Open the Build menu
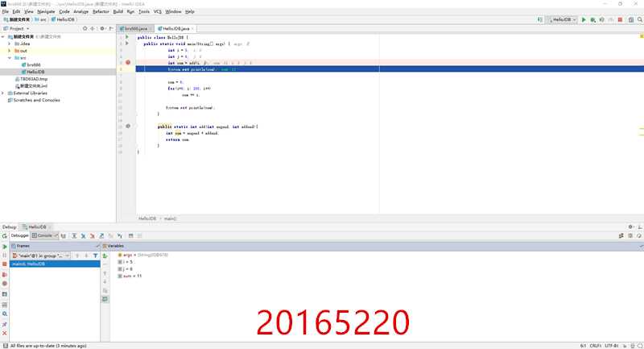This screenshot has width=644, height=349. pos(118,11)
